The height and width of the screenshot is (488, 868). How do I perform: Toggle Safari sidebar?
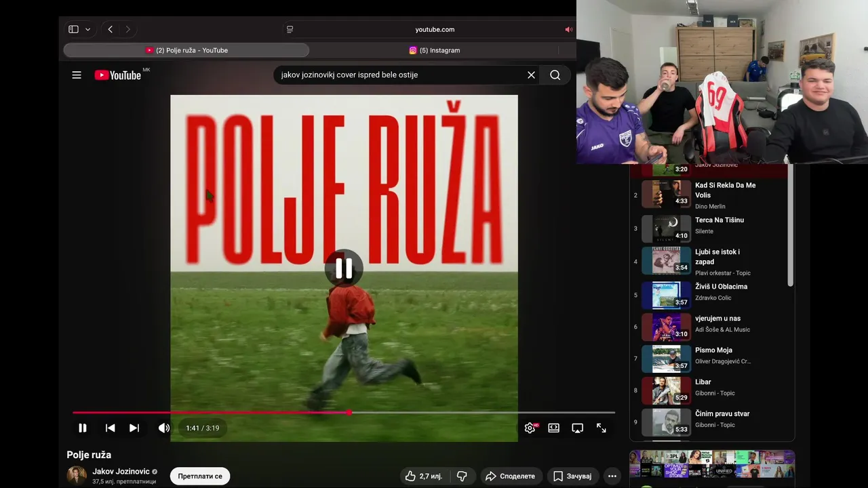73,29
